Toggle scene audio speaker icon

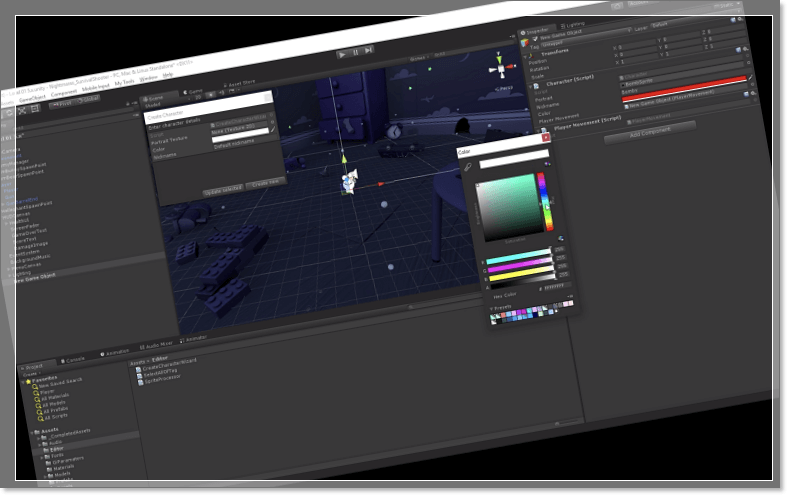pyautogui.click(x=222, y=92)
